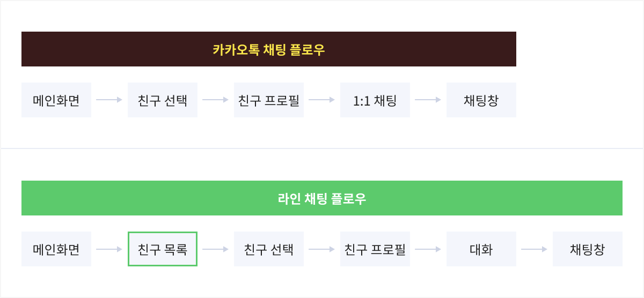Click the highlighted 친구 목록 box
The width and height of the screenshot is (644, 298).
163,249
